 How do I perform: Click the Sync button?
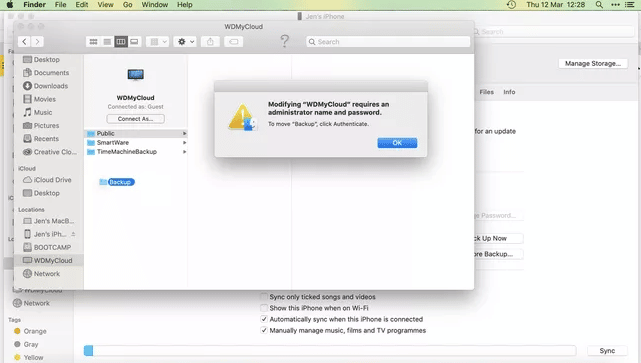tap(607, 351)
